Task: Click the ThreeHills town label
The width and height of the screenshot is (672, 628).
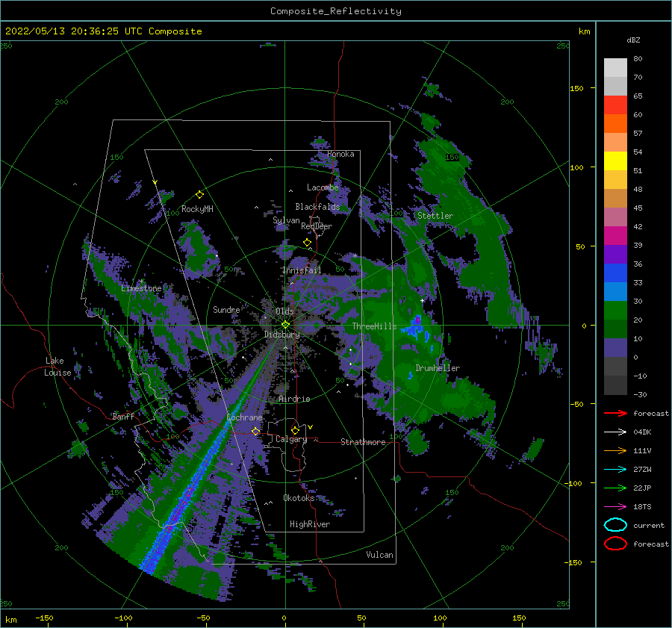Action: (x=375, y=326)
